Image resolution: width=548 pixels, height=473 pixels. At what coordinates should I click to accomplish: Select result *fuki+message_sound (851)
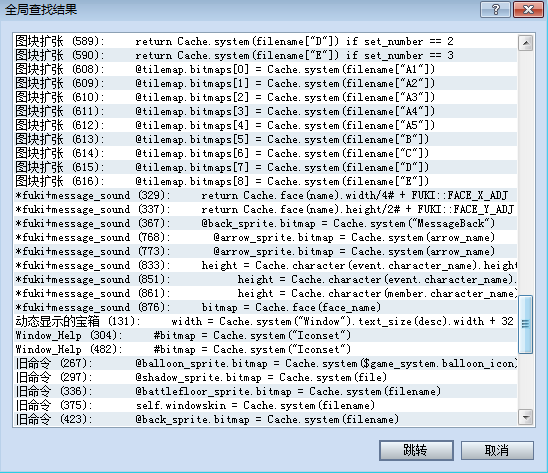[266, 279]
